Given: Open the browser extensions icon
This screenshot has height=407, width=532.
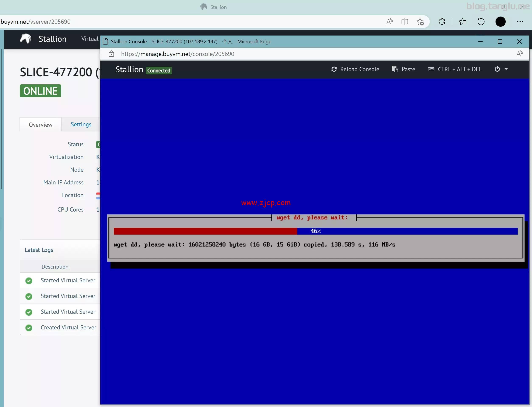Looking at the screenshot, I should (442, 22).
